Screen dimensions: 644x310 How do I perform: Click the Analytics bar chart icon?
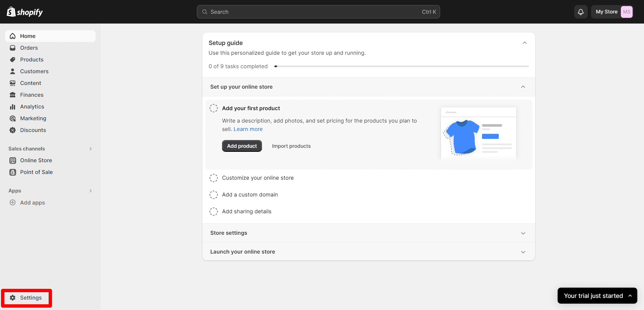12,106
